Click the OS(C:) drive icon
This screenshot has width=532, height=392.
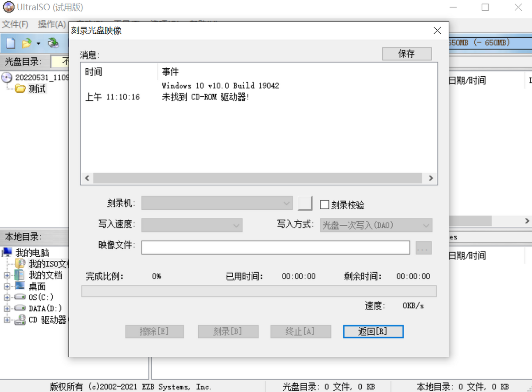coord(20,297)
